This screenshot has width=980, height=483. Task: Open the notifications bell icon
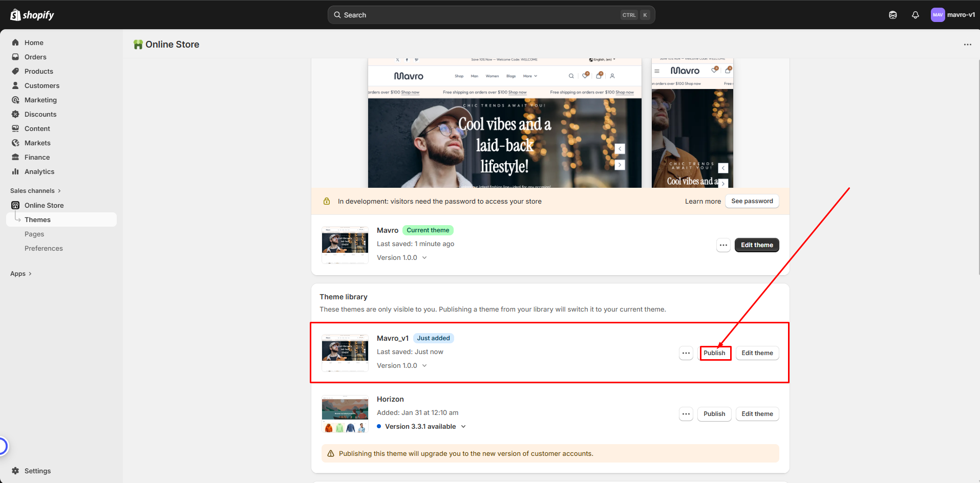click(915, 15)
